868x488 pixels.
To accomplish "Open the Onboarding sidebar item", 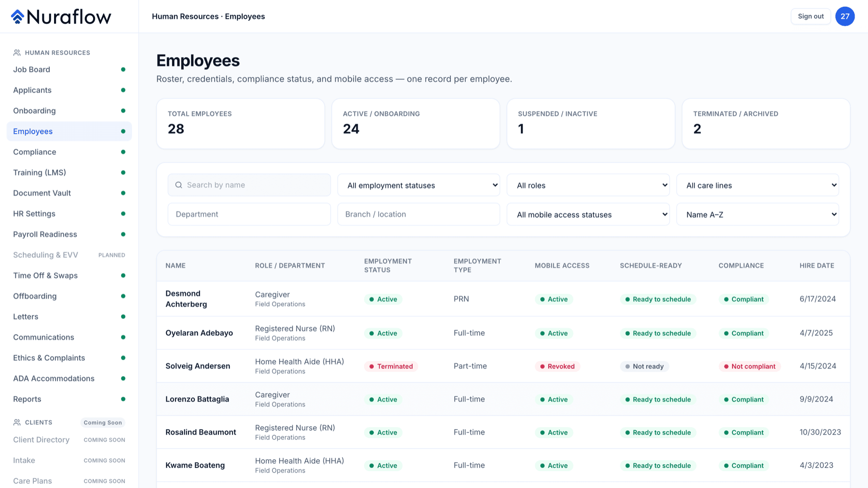I will point(69,111).
